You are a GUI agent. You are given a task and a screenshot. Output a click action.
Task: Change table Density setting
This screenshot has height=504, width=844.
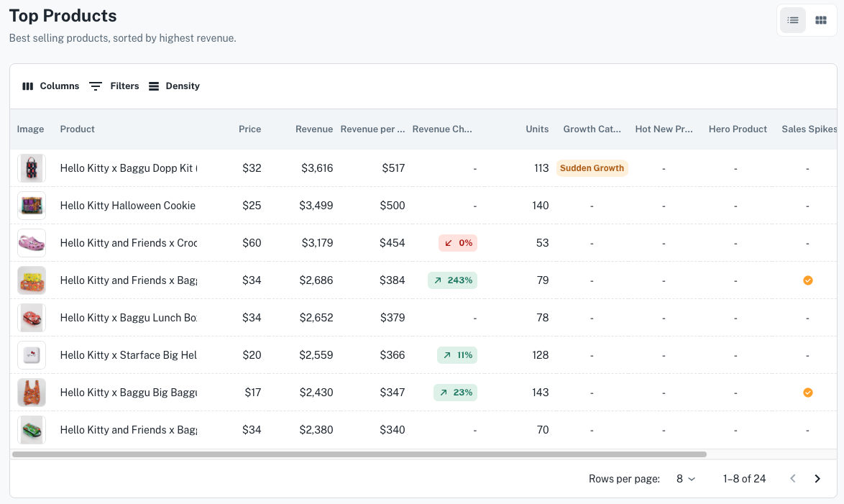[x=174, y=86]
